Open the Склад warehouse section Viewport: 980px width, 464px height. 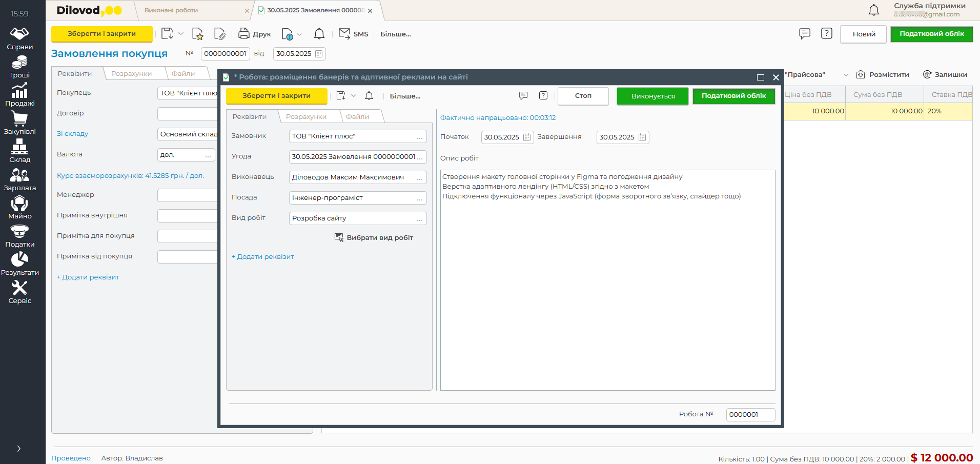pyautogui.click(x=19, y=151)
